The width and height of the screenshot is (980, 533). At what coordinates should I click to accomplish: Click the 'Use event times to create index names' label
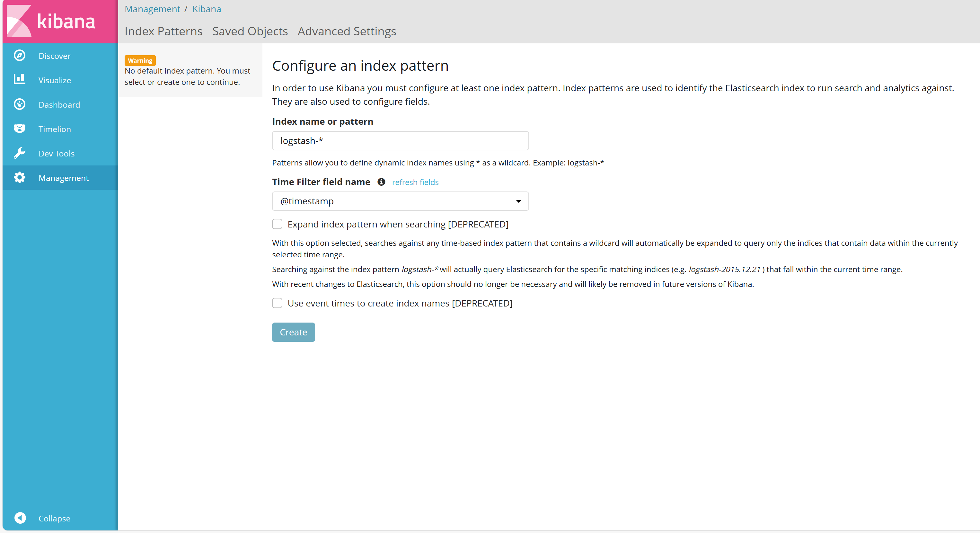point(400,303)
